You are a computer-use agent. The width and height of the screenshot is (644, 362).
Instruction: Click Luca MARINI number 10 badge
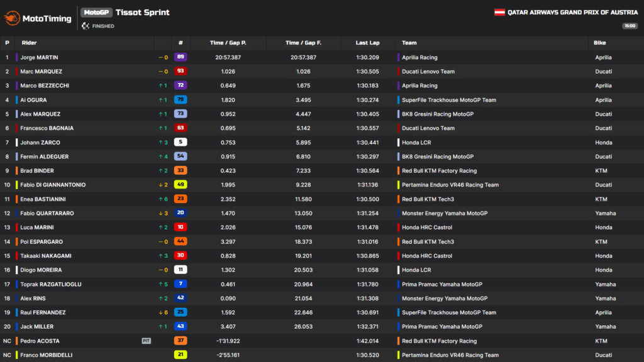tap(180, 227)
